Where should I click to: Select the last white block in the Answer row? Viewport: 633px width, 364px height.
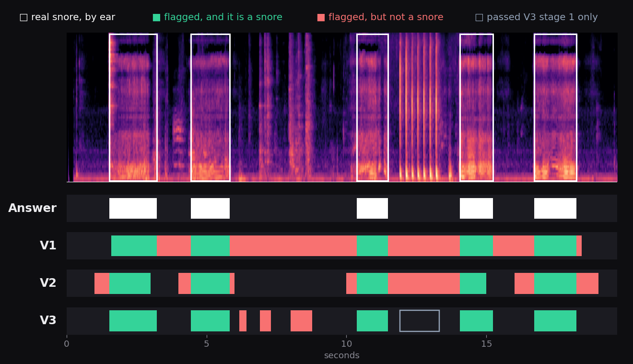pyautogui.click(x=555, y=209)
